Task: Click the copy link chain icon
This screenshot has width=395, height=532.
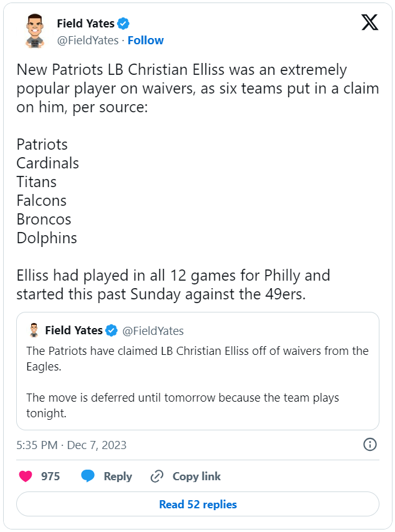Action: (x=157, y=476)
